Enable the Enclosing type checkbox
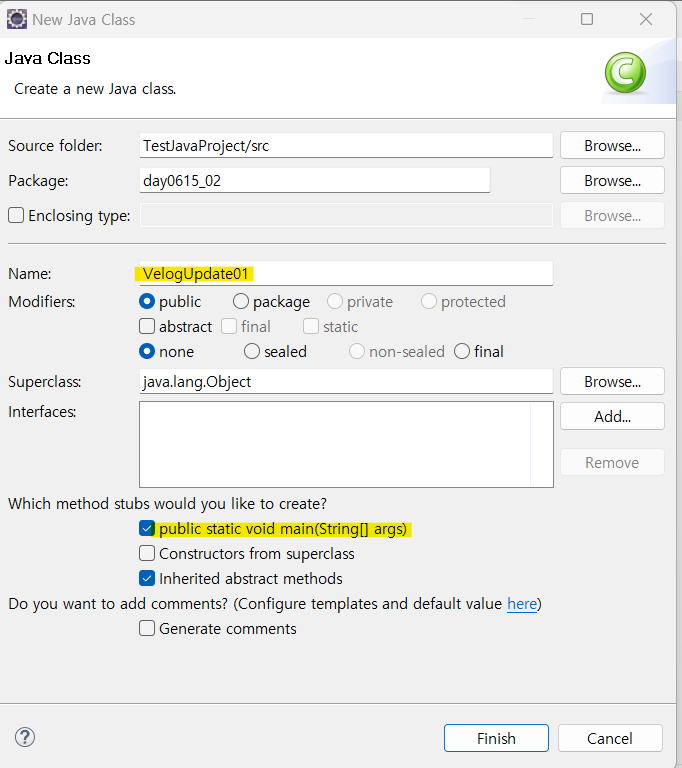 coord(16,215)
